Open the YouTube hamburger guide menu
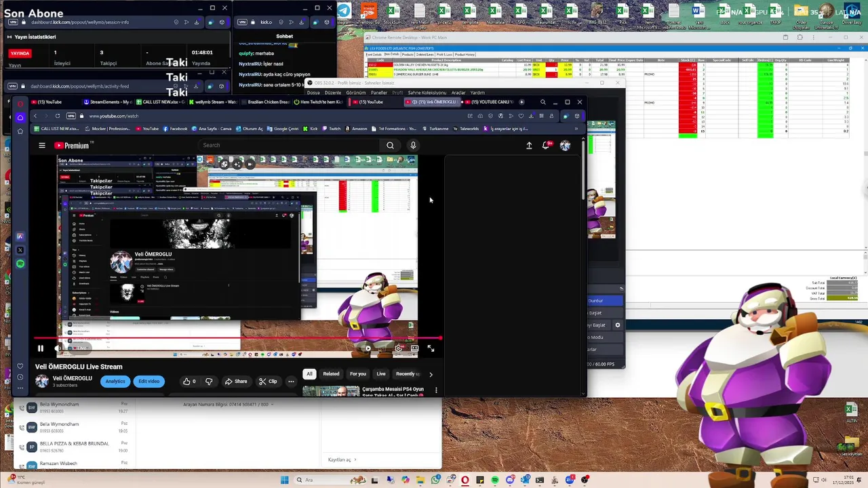This screenshot has height=488, width=868. point(42,145)
